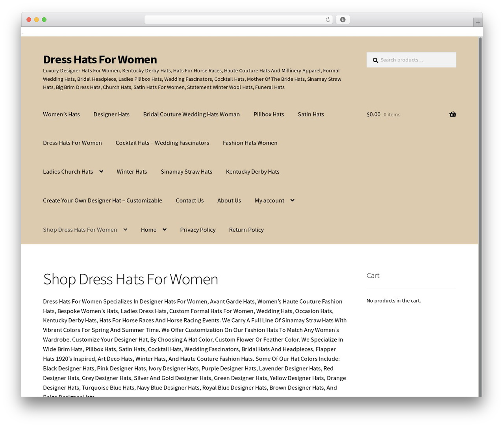The image size is (504, 427).
Task: Click the Dress Hats For Women site title
Action: 100,59
